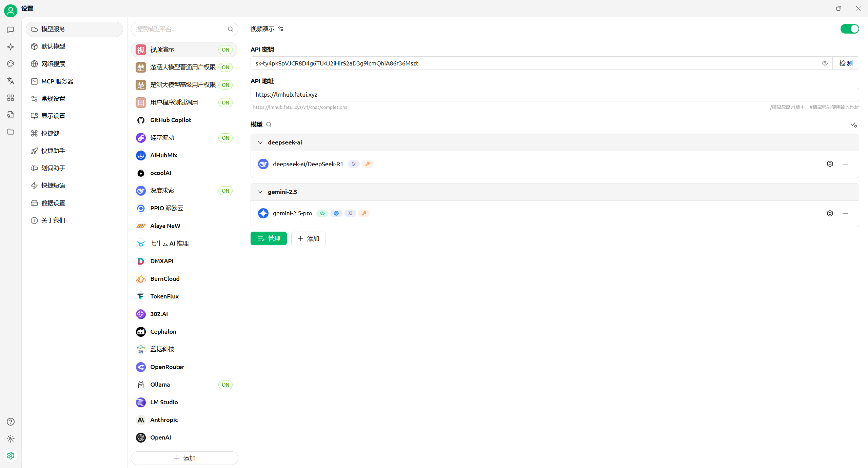This screenshot has width=868, height=468.
Task: Open the mini apps grid icon
Action: (11, 98)
